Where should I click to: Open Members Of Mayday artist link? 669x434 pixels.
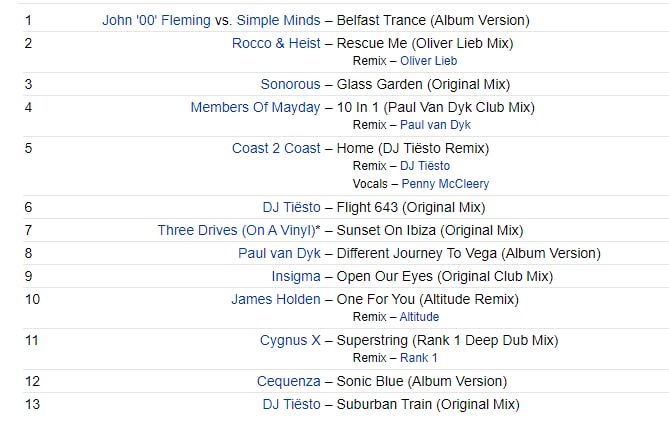point(256,108)
